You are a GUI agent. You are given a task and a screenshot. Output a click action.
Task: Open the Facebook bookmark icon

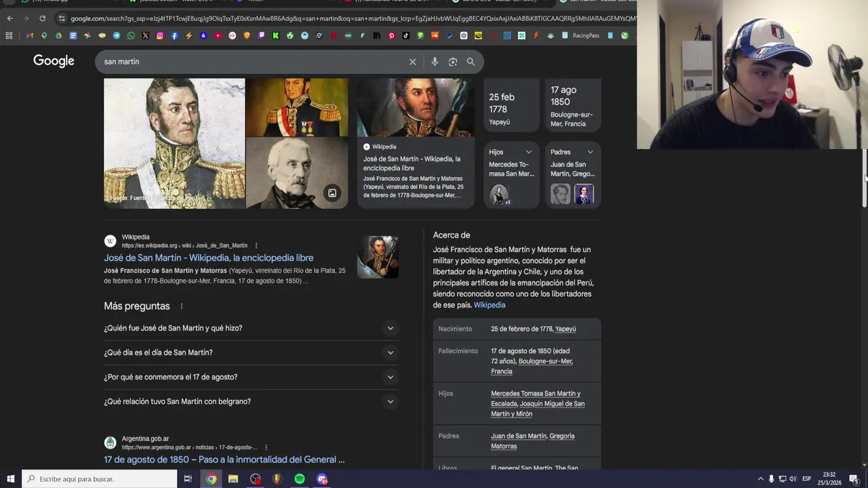pos(174,35)
